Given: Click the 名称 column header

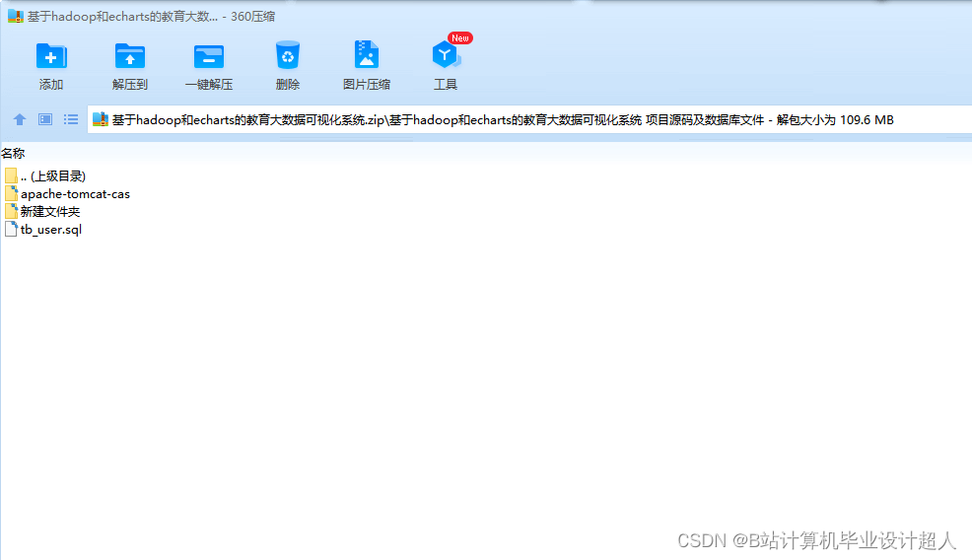Looking at the screenshot, I should [x=13, y=153].
